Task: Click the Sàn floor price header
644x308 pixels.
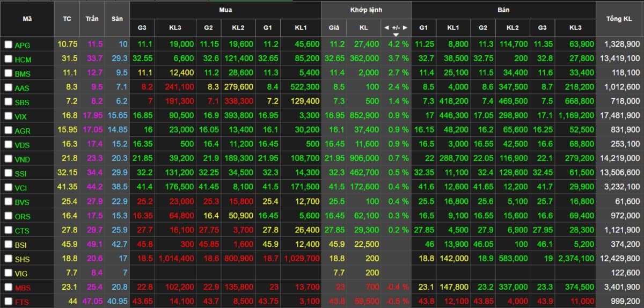Action: [117, 18]
